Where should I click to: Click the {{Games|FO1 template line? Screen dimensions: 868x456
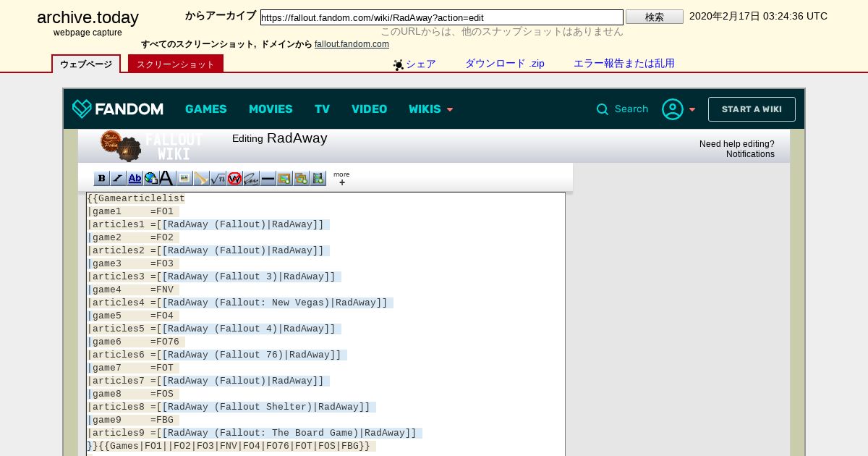pos(231,446)
